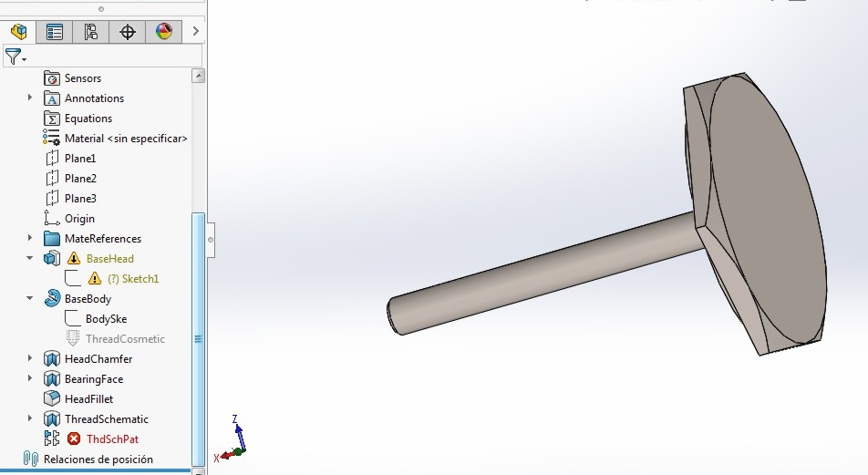
Task: Expand the MateReferences folder
Action: (30, 238)
